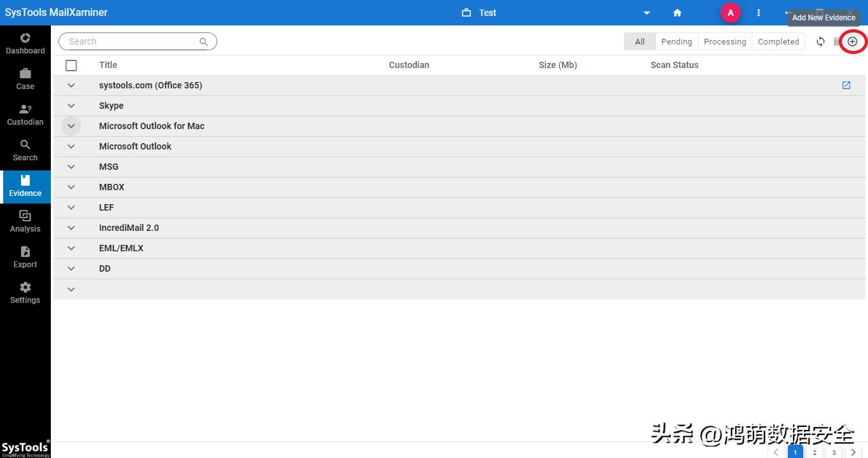Screen dimensions: 868x458
Task: Open the Analysis sidebar section
Action: pyautogui.click(x=25, y=221)
